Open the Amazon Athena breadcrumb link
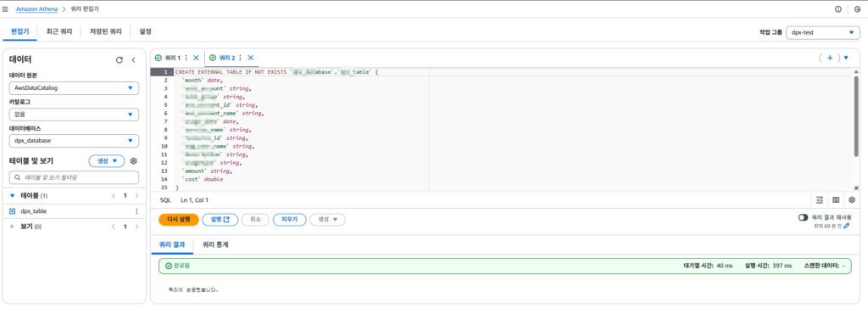Screen dimensions: 868x319 click(36, 9)
